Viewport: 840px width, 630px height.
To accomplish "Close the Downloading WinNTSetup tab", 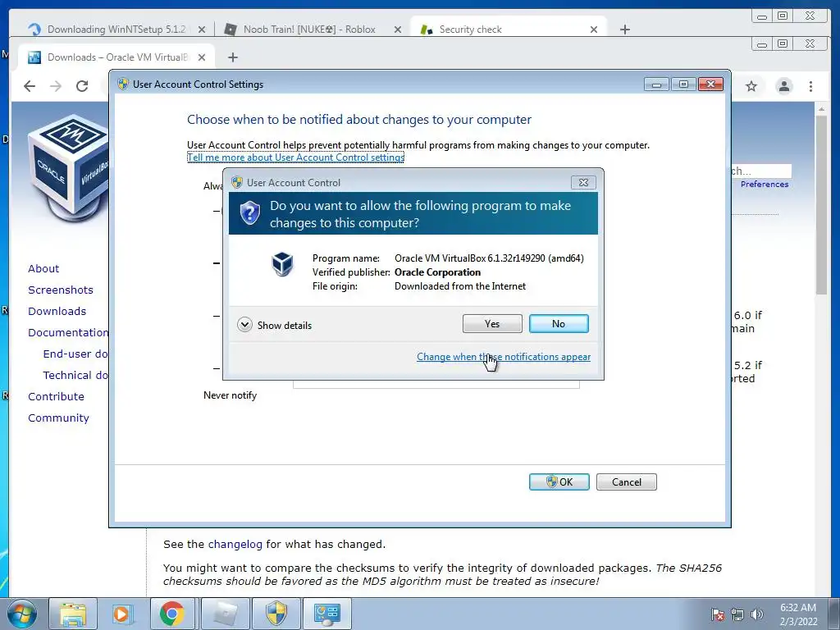I will tap(202, 30).
